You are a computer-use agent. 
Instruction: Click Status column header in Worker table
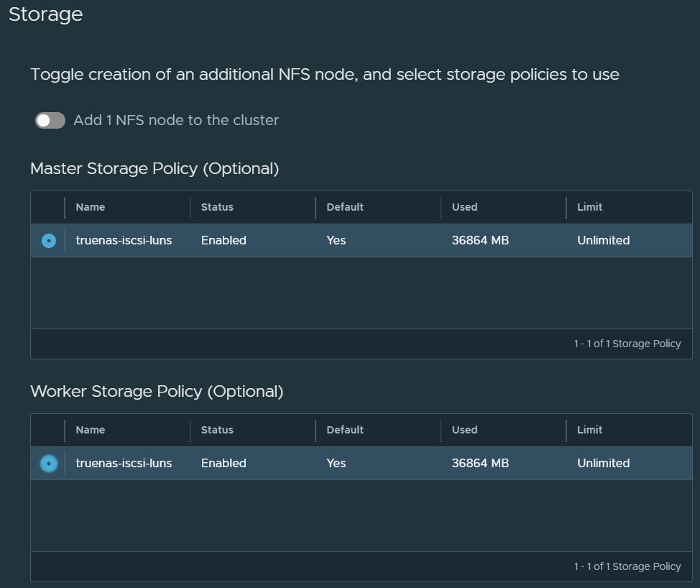[217, 430]
